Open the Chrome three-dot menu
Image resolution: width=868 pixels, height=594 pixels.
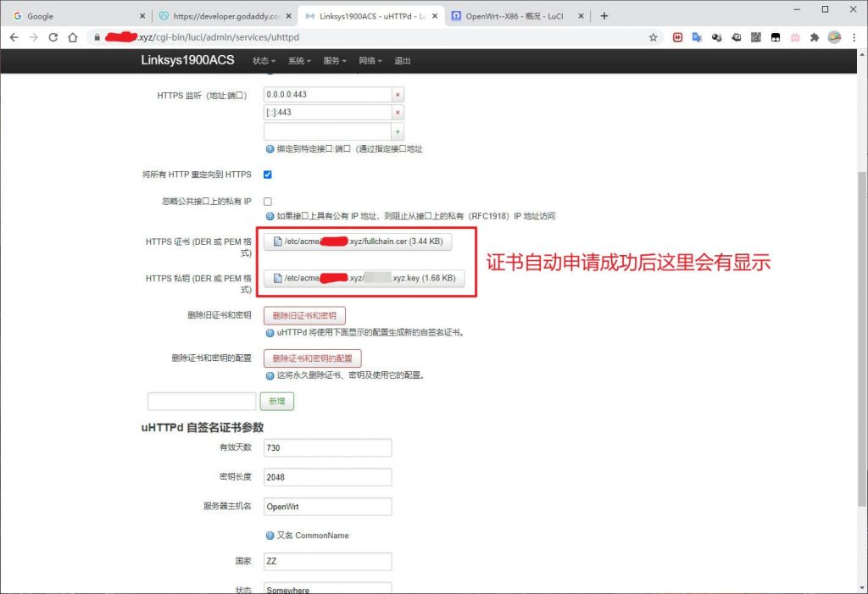point(854,37)
